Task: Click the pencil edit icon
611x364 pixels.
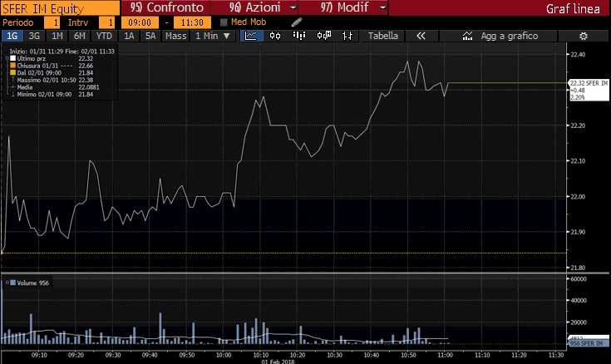Action: [x=296, y=22]
